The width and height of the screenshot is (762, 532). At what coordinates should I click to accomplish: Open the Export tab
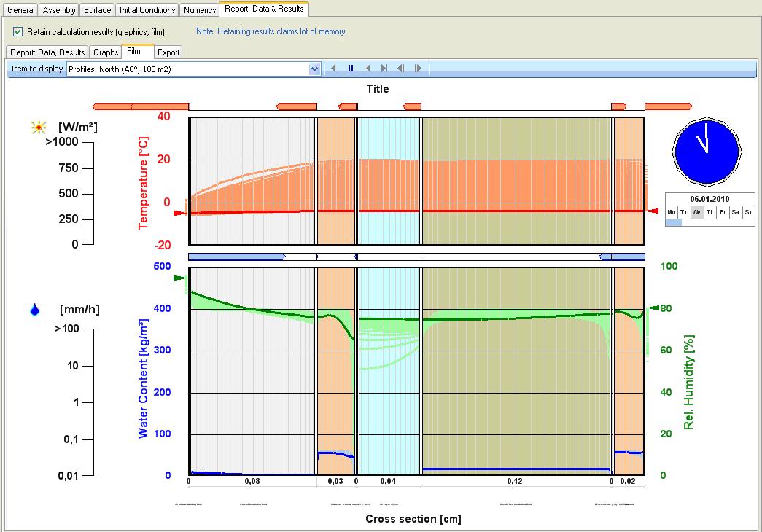[168, 52]
